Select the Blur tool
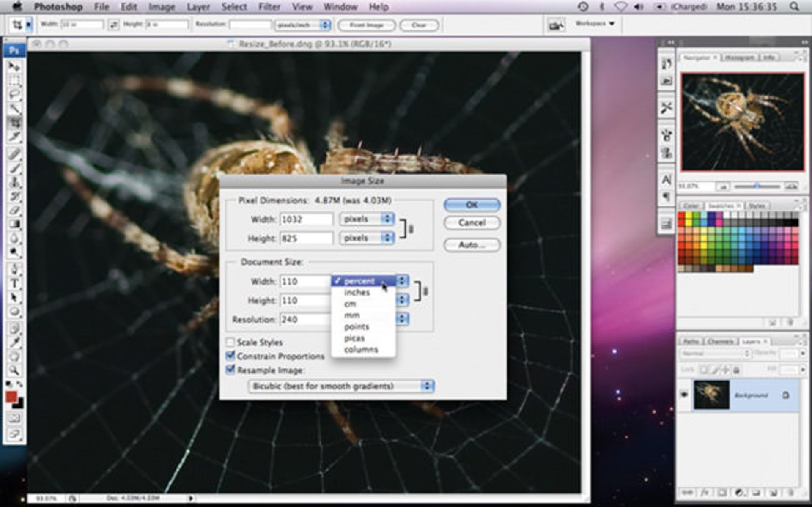The height and width of the screenshot is (507, 812). pyautogui.click(x=14, y=238)
